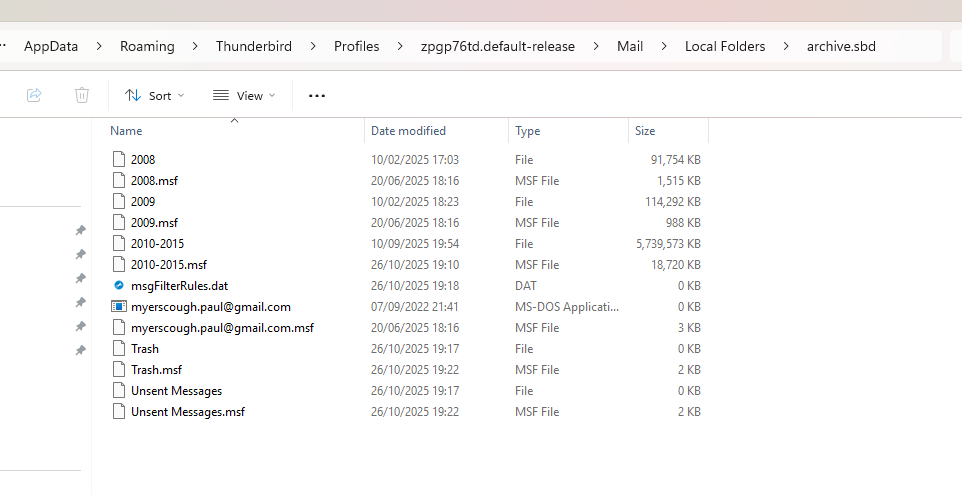The height and width of the screenshot is (495, 962).
Task: Select the 2009.msf file row
Action: [154, 223]
